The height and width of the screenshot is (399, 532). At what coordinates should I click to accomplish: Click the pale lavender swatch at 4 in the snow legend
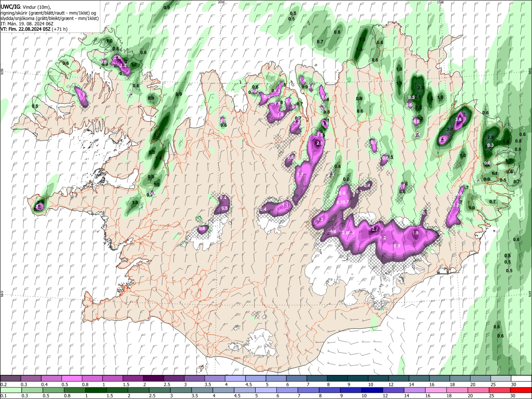[x=235, y=379]
